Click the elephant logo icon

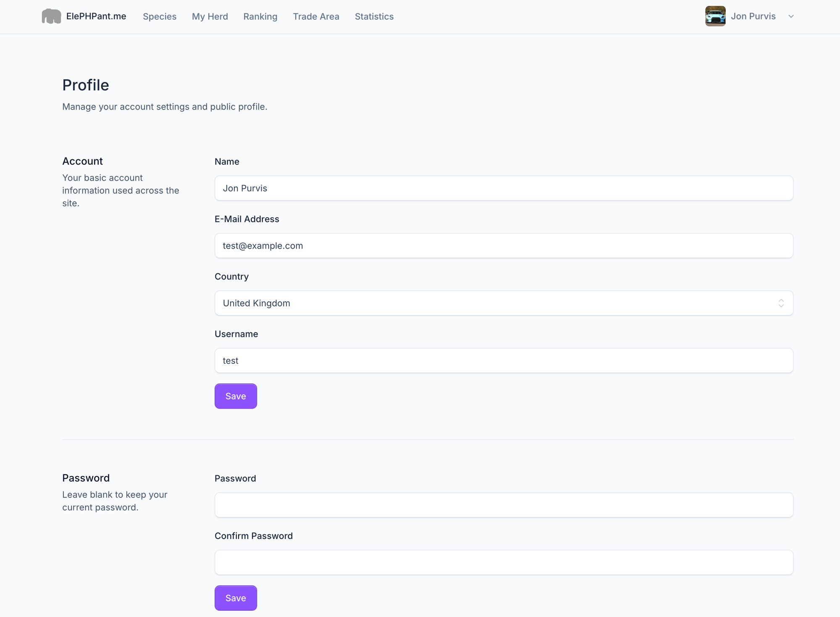(x=51, y=16)
